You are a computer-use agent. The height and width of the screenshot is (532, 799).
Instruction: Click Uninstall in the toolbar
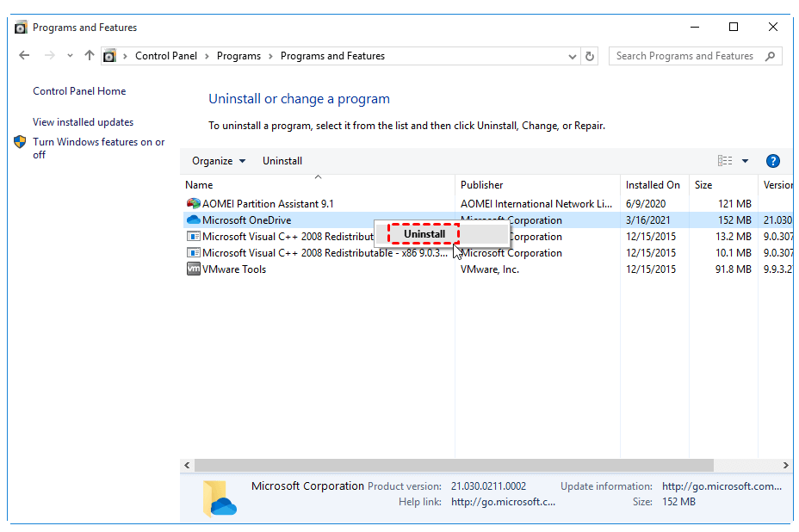(x=282, y=161)
